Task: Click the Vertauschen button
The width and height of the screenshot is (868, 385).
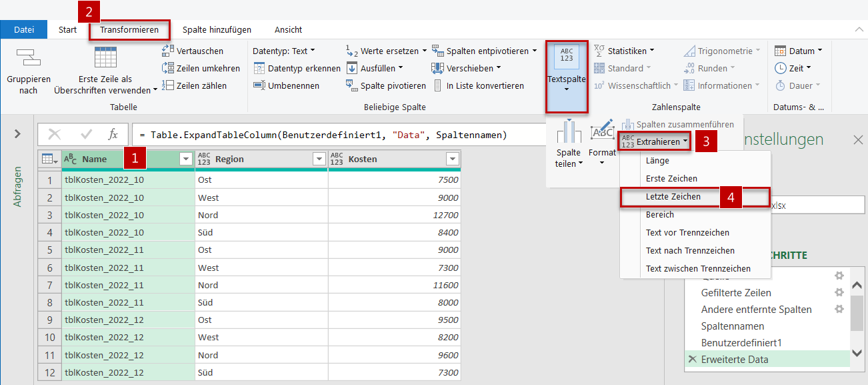Action: click(193, 51)
